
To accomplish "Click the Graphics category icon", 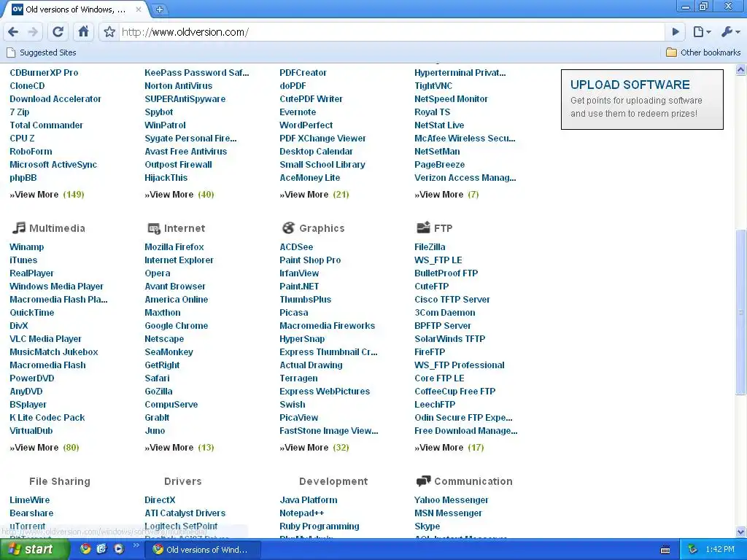I will 288,227.
